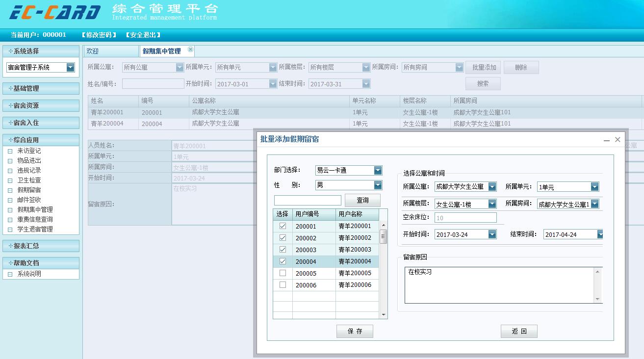
Task: Click the icon beside 物品进出
Action: click(x=10, y=161)
